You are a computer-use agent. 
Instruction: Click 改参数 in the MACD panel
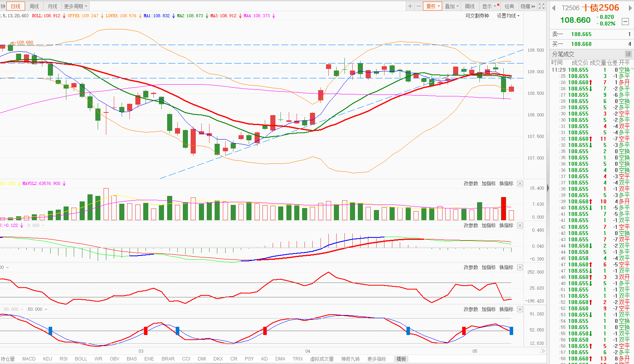tap(471, 225)
